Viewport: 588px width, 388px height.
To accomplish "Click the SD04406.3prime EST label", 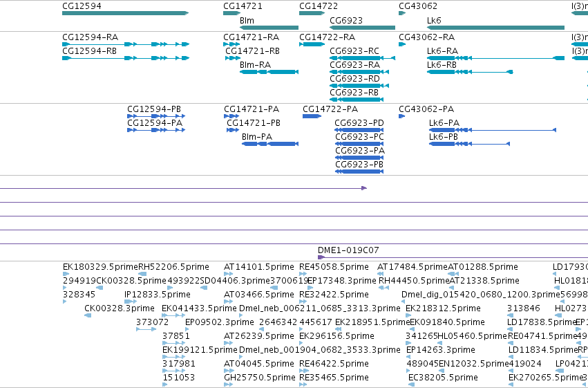I will [x=235, y=281].
